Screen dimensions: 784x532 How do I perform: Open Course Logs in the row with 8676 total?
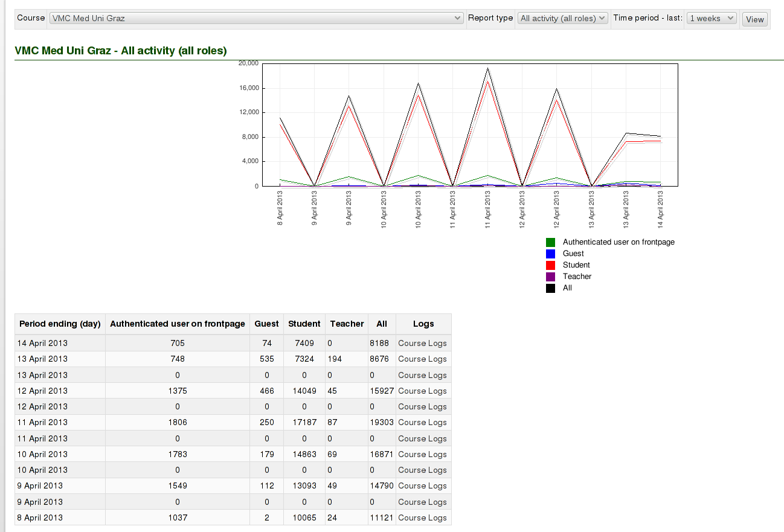pos(422,359)
